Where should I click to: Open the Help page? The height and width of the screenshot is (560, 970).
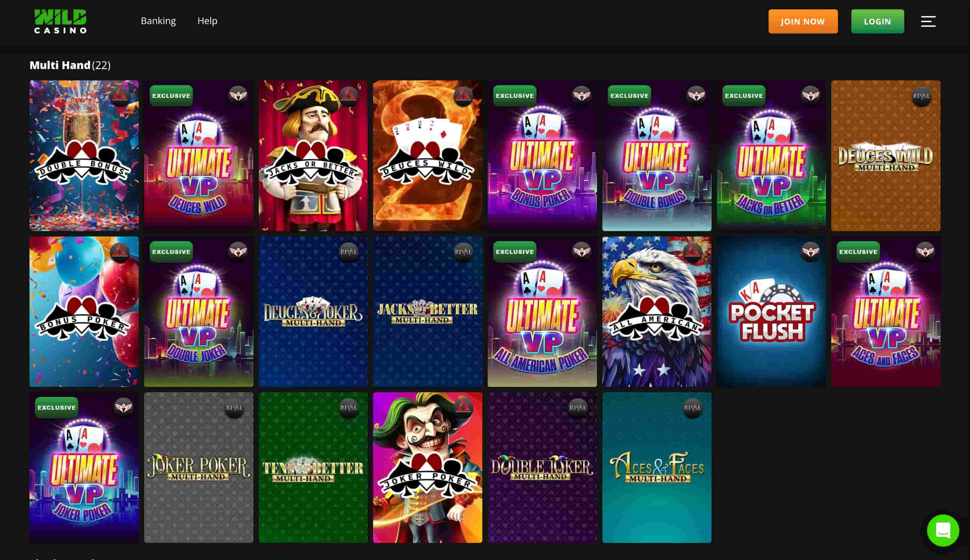click(x=207, y=21)
